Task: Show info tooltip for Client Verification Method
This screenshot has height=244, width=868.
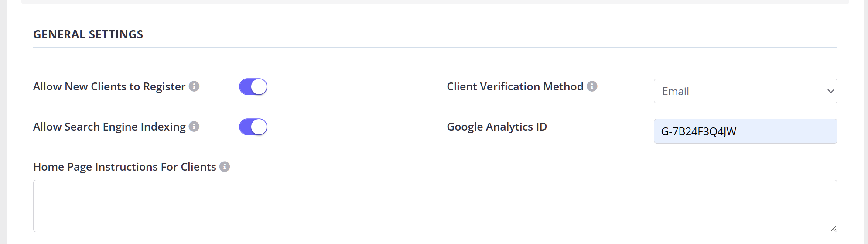Action: (592, 86)
